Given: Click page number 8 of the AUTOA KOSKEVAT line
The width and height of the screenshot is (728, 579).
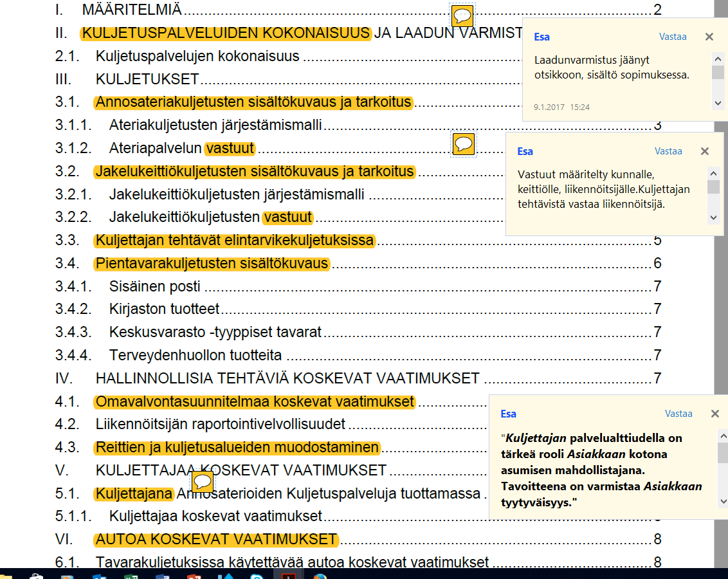Looking at the screenshot, I should coord(657,539).
